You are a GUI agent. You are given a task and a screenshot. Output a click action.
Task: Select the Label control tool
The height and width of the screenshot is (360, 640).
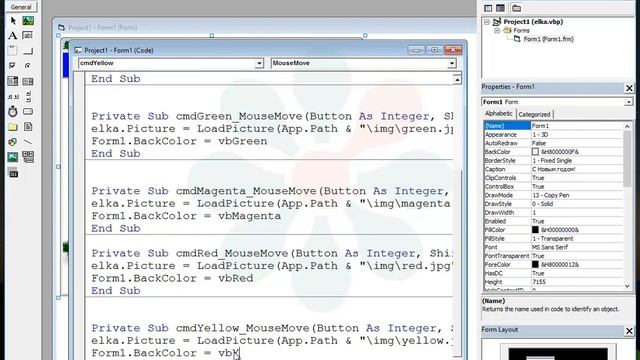(x=13, y=36)
